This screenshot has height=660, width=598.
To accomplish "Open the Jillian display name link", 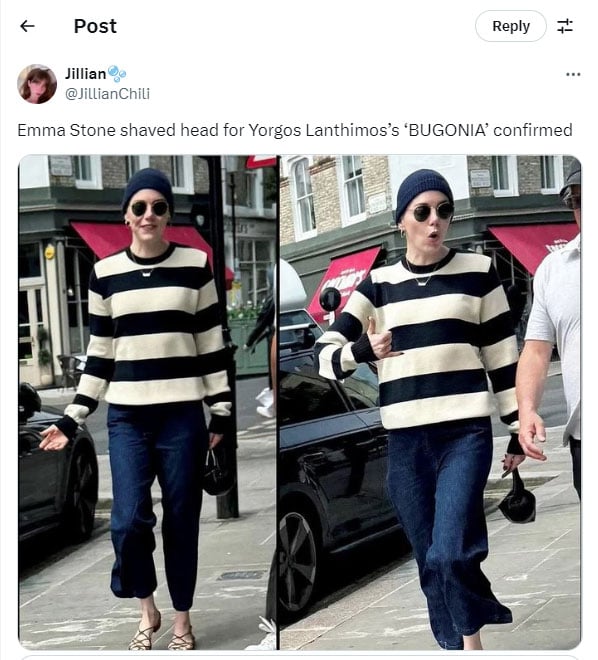I will 85,74.
